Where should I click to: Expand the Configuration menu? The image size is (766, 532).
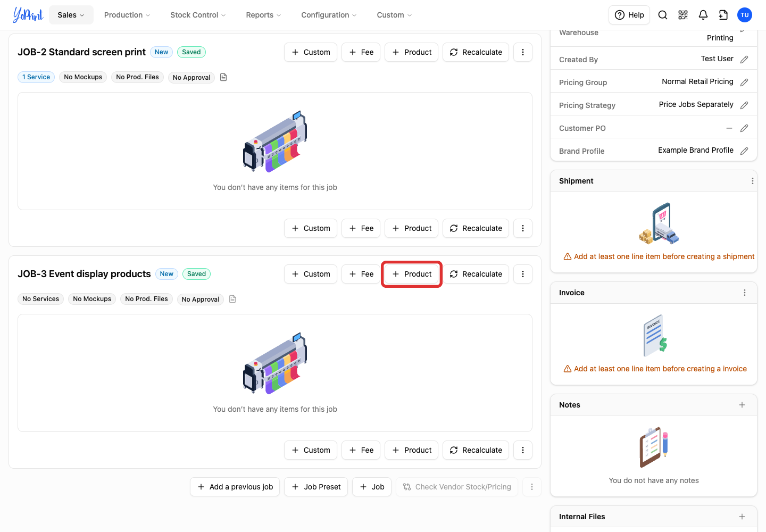point(329,15)
